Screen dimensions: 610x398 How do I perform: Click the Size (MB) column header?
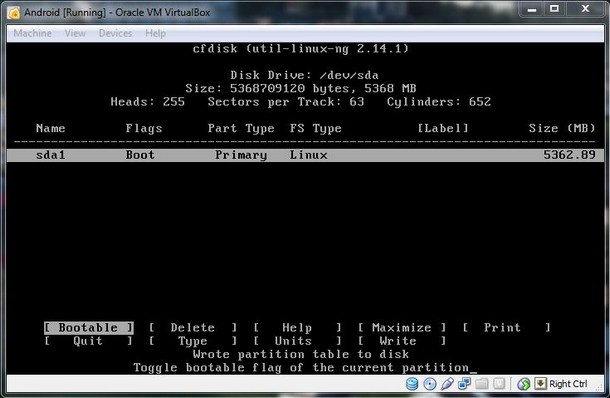point(562,128)
